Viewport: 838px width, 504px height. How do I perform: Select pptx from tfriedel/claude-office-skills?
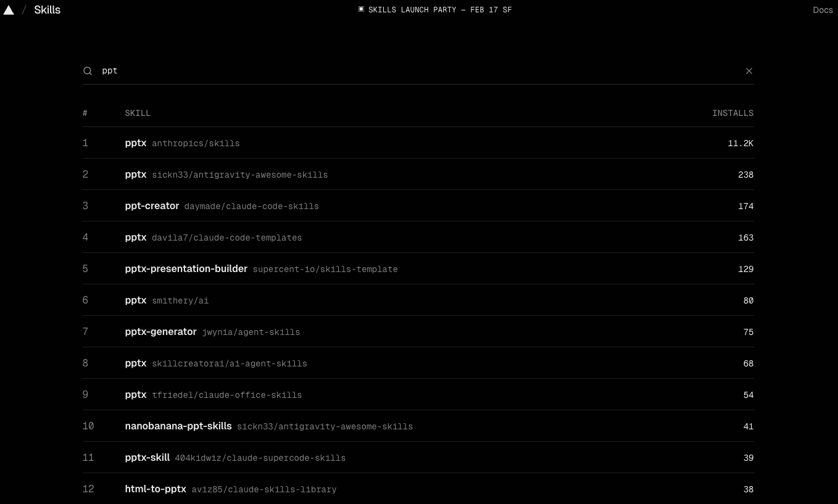pos(418,395)
